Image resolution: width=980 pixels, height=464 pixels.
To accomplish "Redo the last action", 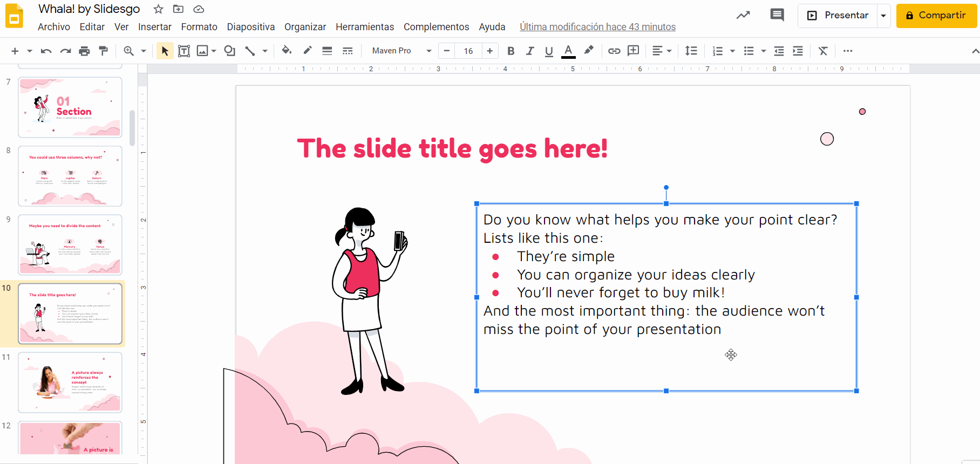I will pyautogui.click(x=65, y=51).
